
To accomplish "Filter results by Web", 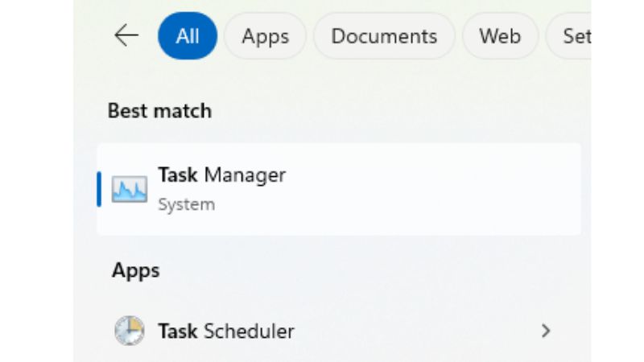I will pos(499,36).
